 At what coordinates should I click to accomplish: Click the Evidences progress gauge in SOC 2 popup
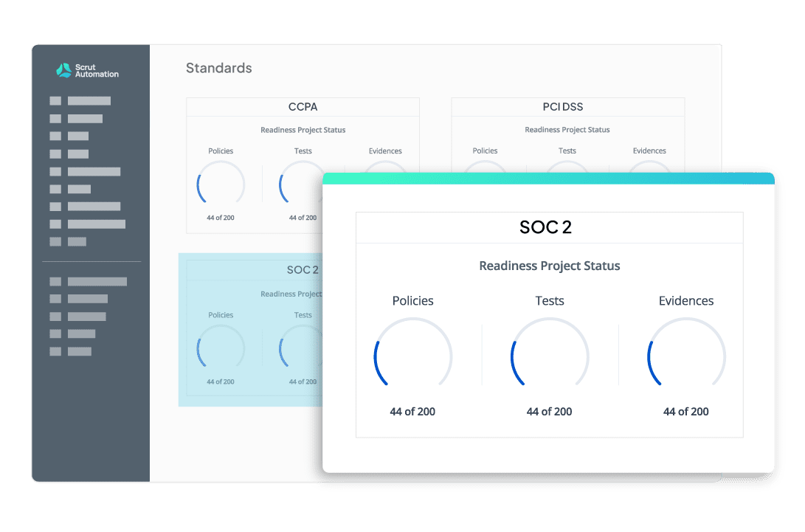pyautogui.click(x=686, y=352)
